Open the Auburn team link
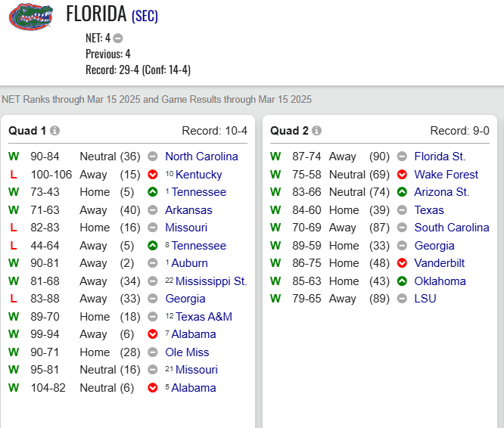 (x=189, y=263)
